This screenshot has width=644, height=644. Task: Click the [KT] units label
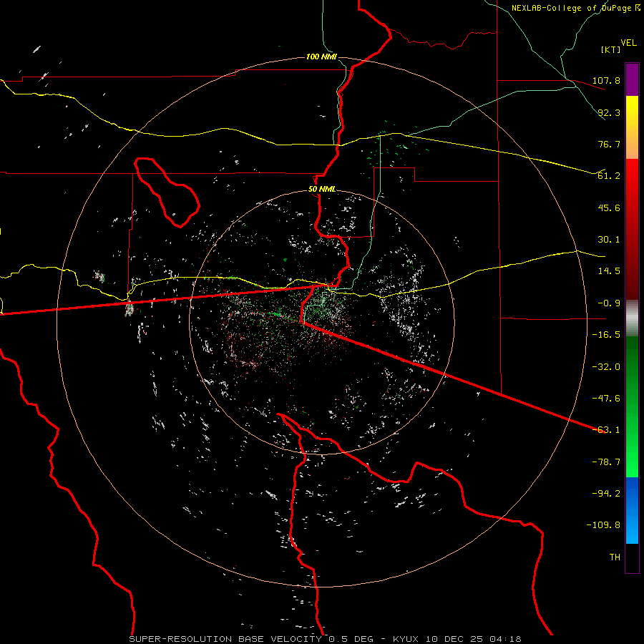tap(611, 49)
